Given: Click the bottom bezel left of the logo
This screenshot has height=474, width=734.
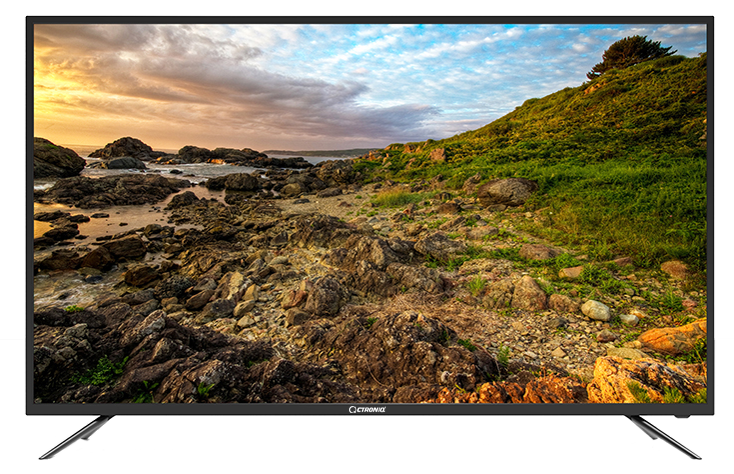Looking at the screenshot, I should [x=200, y=409].
